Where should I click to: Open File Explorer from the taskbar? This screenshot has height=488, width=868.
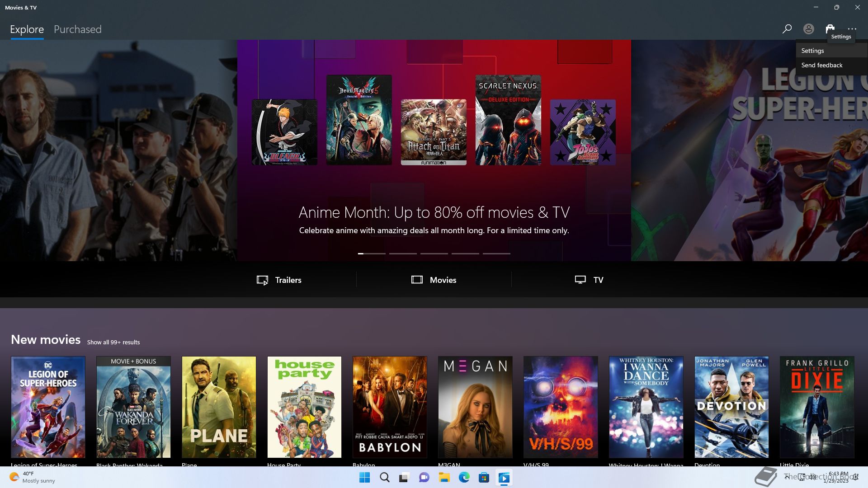[x=444, y=478]
